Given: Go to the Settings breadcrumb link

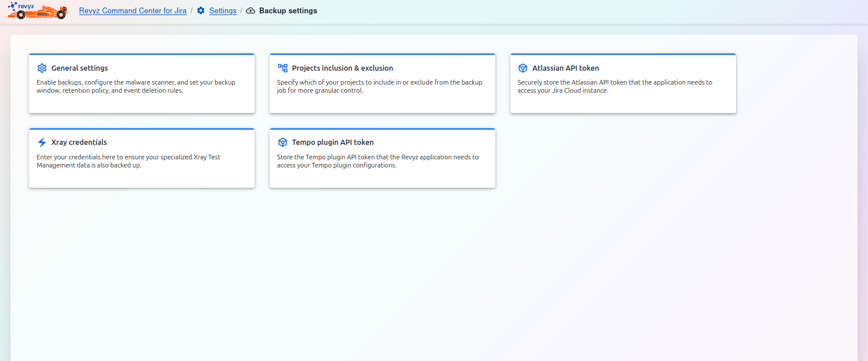Looking at the screenshot, I should pos(223,11).
